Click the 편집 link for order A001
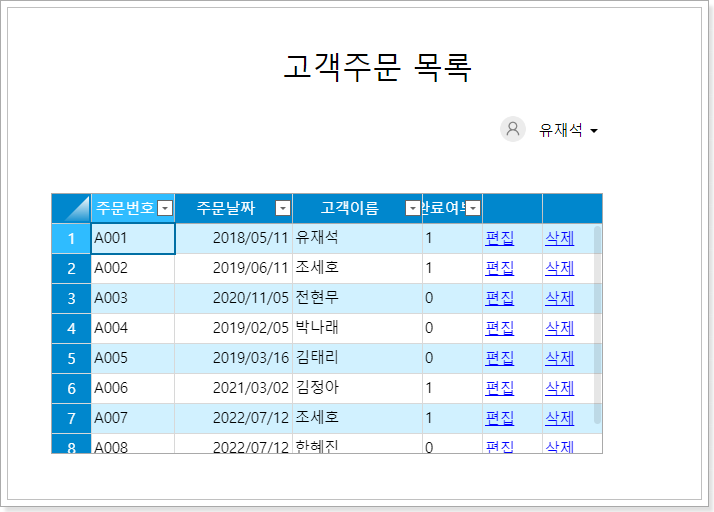The height and width of the screenshot is (512, 714). 499,238
